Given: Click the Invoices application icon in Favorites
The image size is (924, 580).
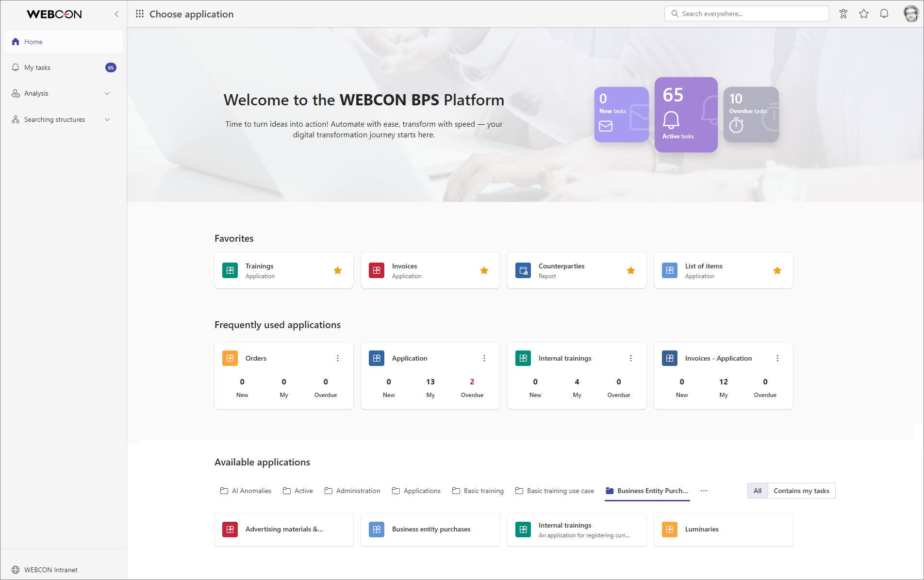Looking at the screenshot, I should tap(377, 270).
